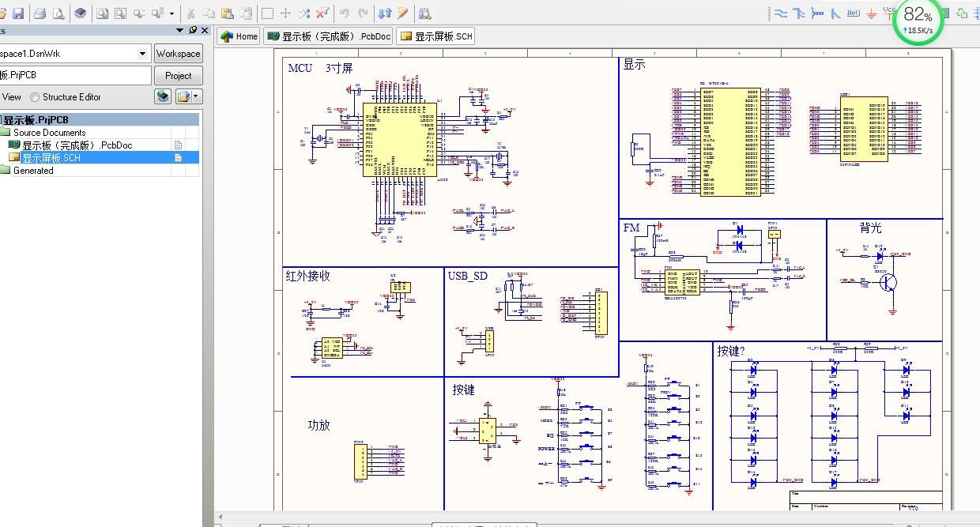This screenshot has height=527, width=980.
Task: Click the 按键? section title
Action: [x=731, y=351]
